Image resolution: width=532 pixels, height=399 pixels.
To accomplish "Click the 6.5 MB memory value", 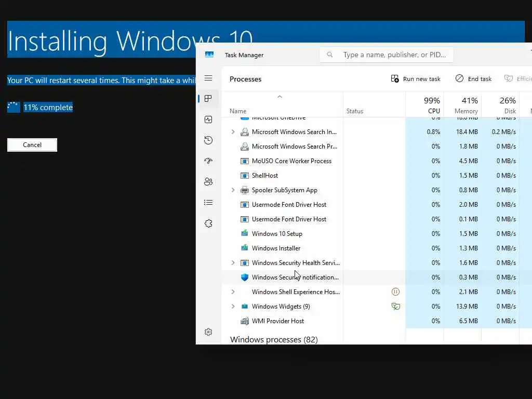I will click(468, 321).
